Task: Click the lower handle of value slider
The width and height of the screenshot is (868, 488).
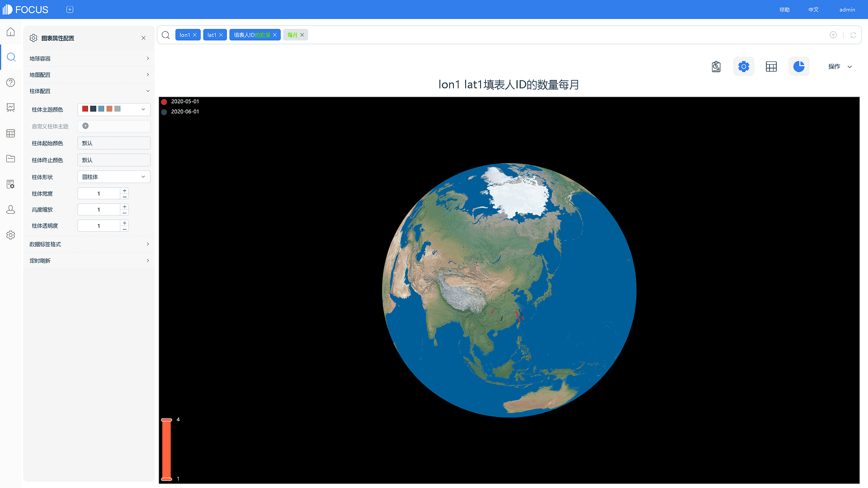Action: coord(166,479)
